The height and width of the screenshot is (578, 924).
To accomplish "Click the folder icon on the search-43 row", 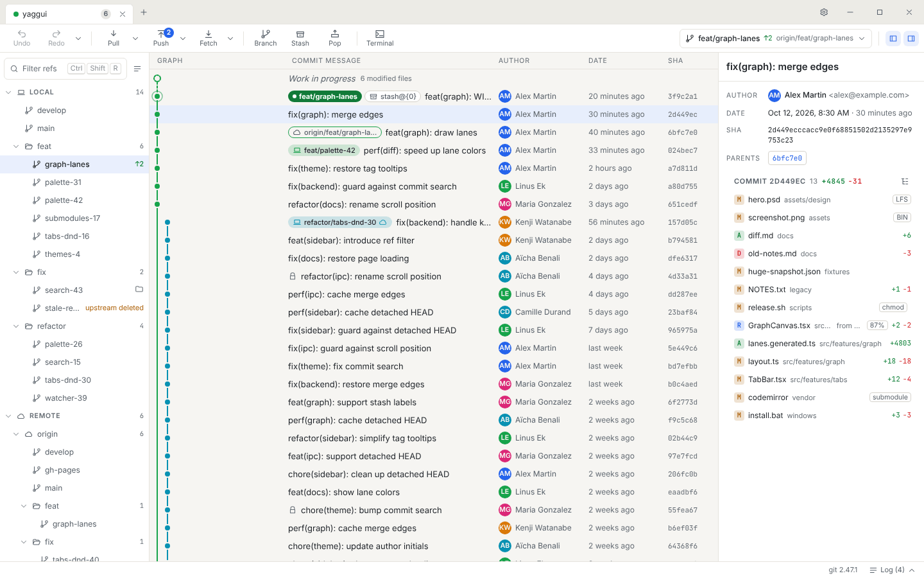I will coord(139,290).
